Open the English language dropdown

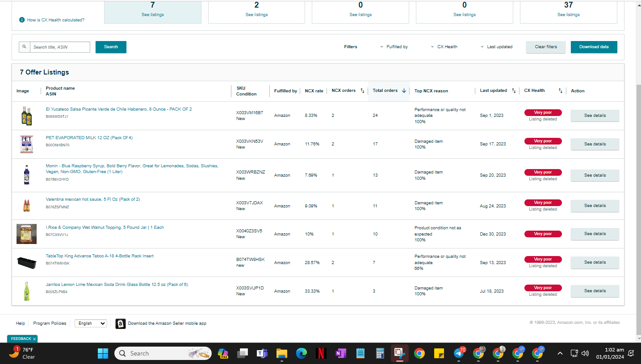91,323
